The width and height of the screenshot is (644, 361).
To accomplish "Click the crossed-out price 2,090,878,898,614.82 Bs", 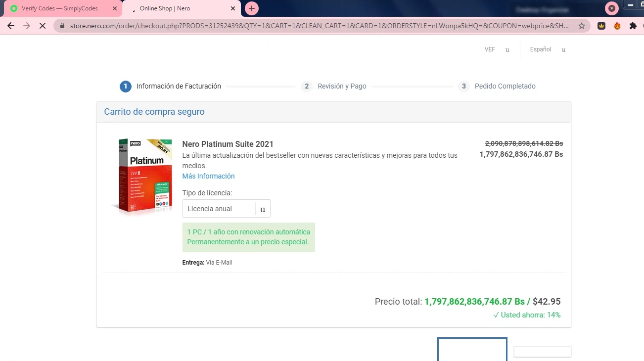I will coord(524,143).
